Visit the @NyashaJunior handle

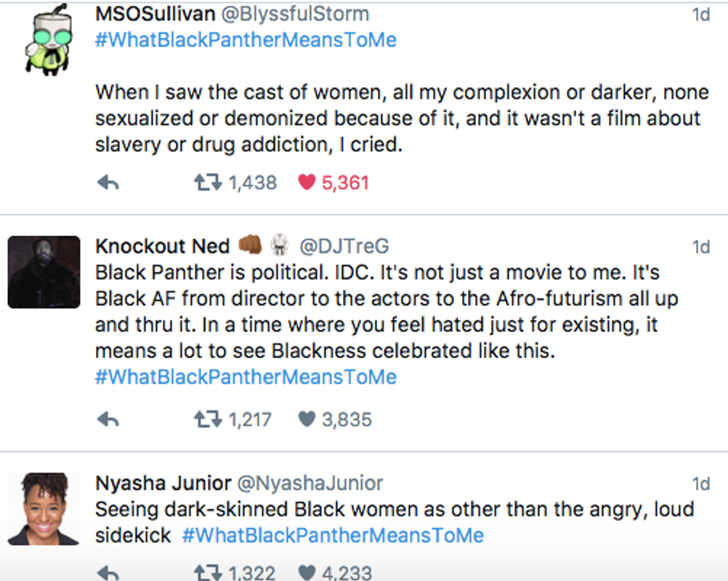click(310, 484)
